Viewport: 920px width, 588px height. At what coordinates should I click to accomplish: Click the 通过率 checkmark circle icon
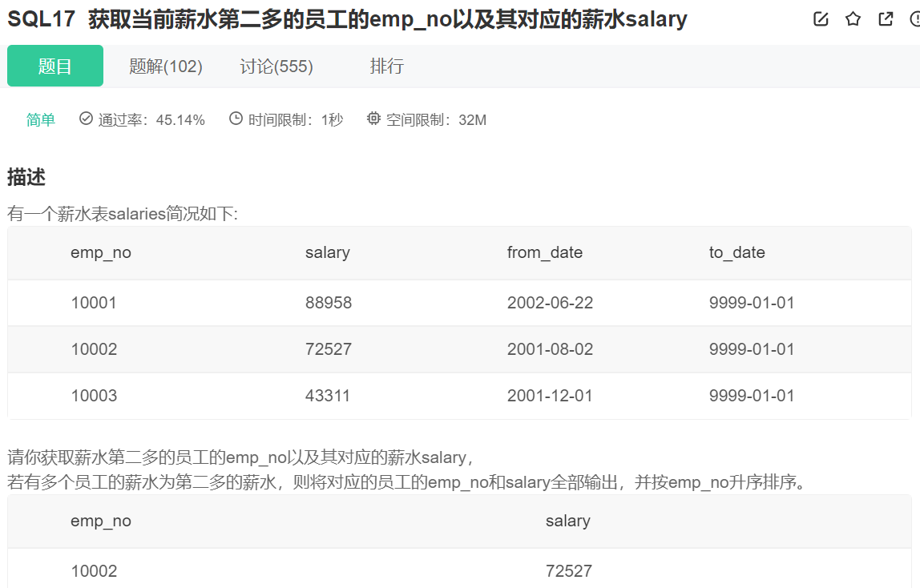[86, 119]
